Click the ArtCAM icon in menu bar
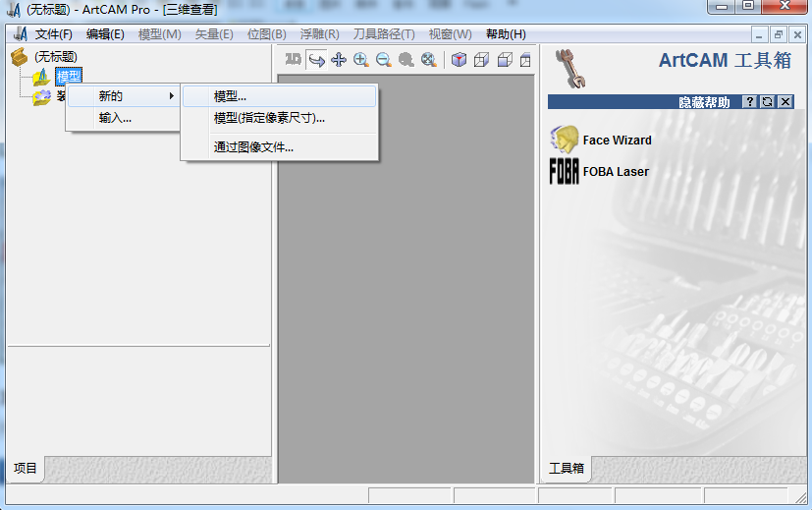The height and width of the screenshot is (510, 812). pyautogui.click(x=21, y=34)
